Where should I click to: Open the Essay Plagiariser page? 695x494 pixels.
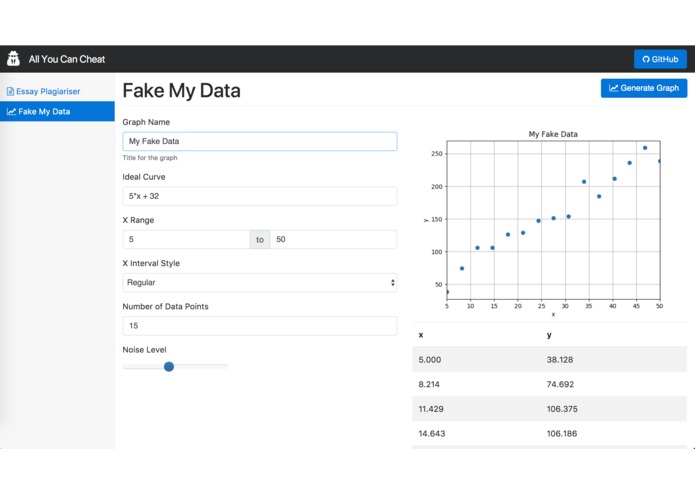tap(48, 92)
